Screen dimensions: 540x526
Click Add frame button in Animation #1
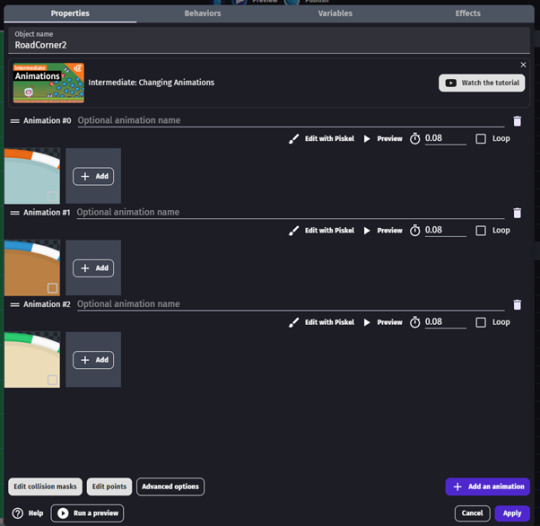[93, 268]
